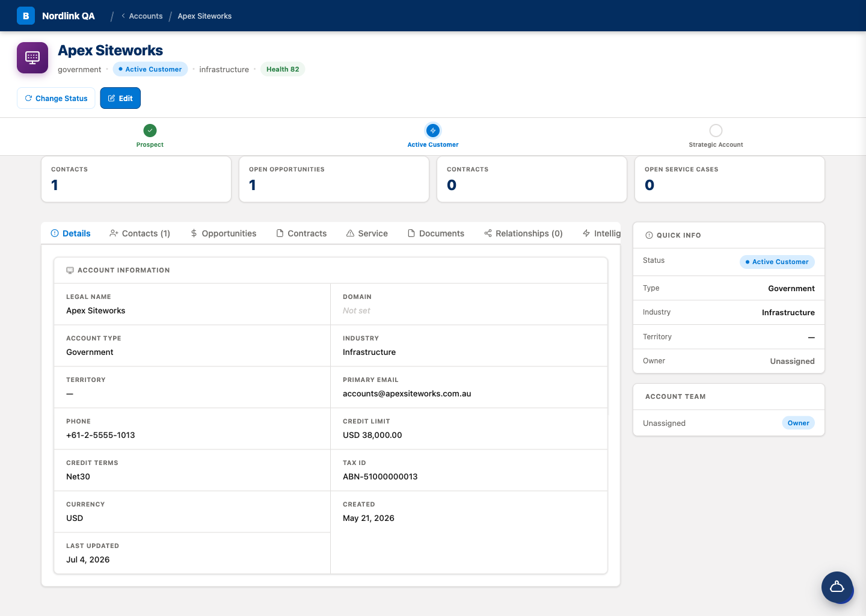Click the Nordlink QA logo icon

(x=26, y=16)
